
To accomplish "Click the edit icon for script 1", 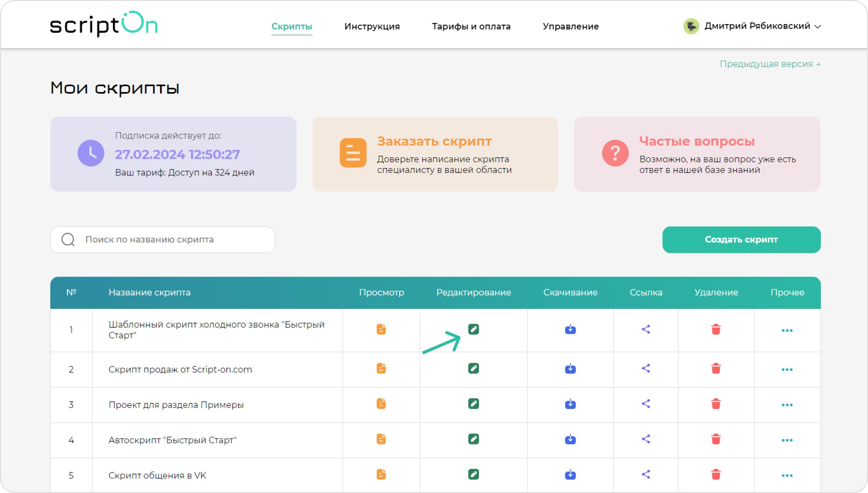I will [x=473, y=329].
